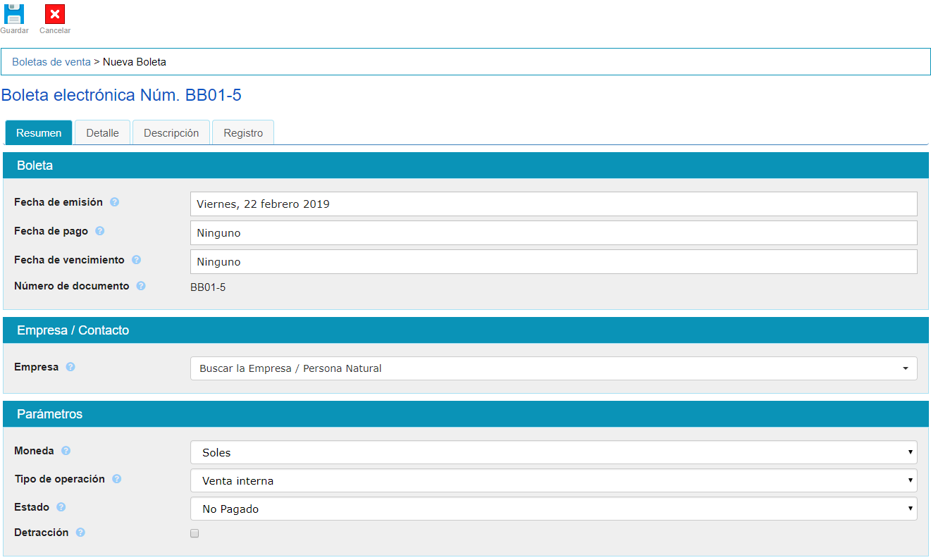Click the Fecha de emisión date field
This screenshot has width=931, height=560.
pos(553,204)
